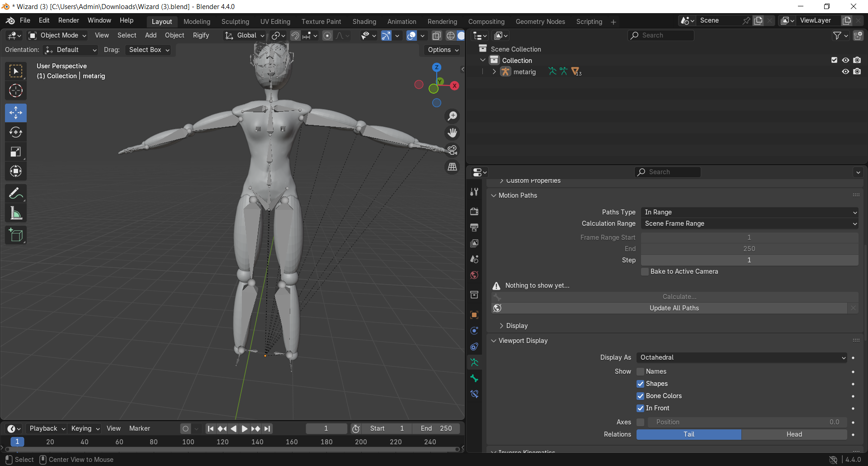Set Relations to Tail

click(689, 434)
